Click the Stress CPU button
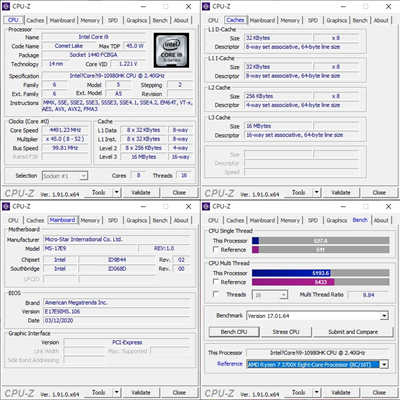Screen dimensions: 400x400 pyautogui.click(x=286, y=332)
